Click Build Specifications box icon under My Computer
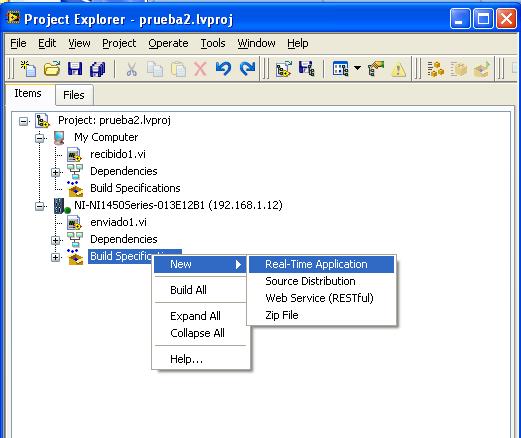 coord(75,189)
